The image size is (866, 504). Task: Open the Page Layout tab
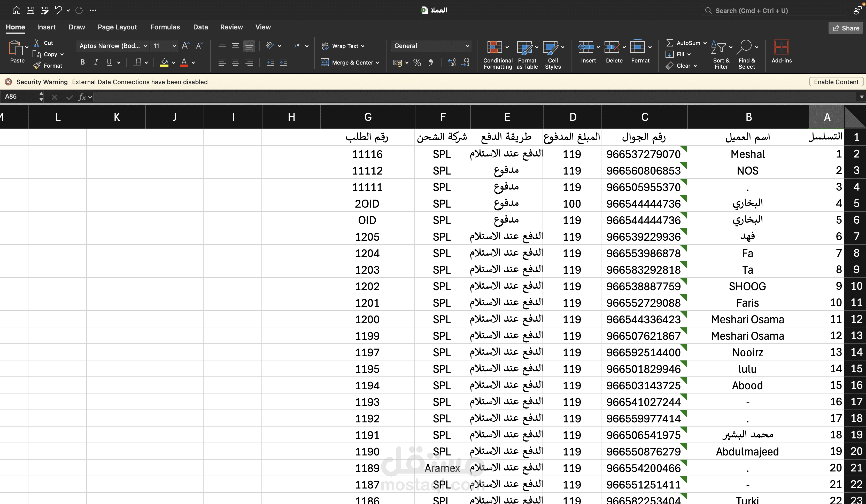(x=117, y=27)
